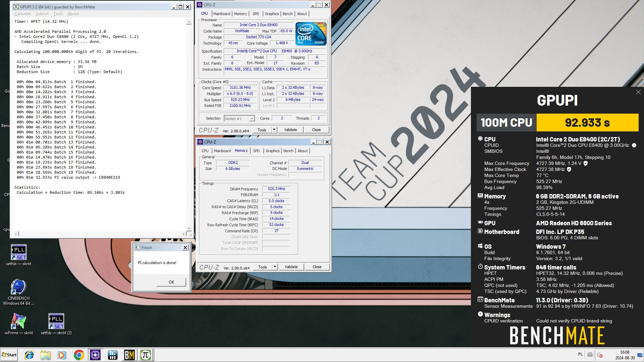This screenshot has height=362, width=644.
Task: Click OK in the Finish dialog
Action: point(171,282)
